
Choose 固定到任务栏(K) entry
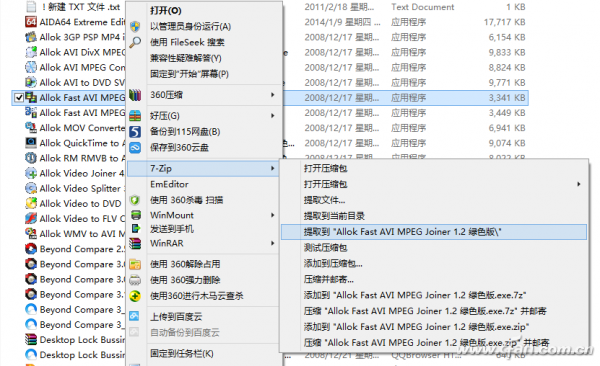[x=182, y=354]
